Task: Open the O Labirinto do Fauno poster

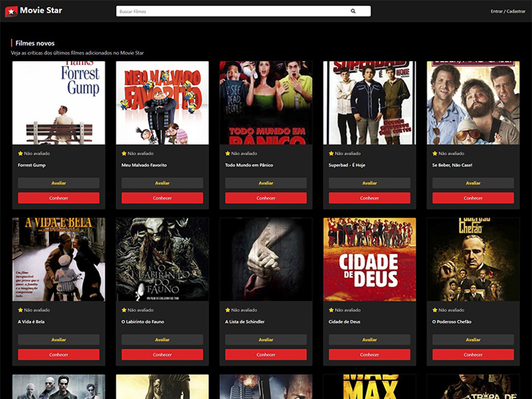Action: tap(162, 259)
